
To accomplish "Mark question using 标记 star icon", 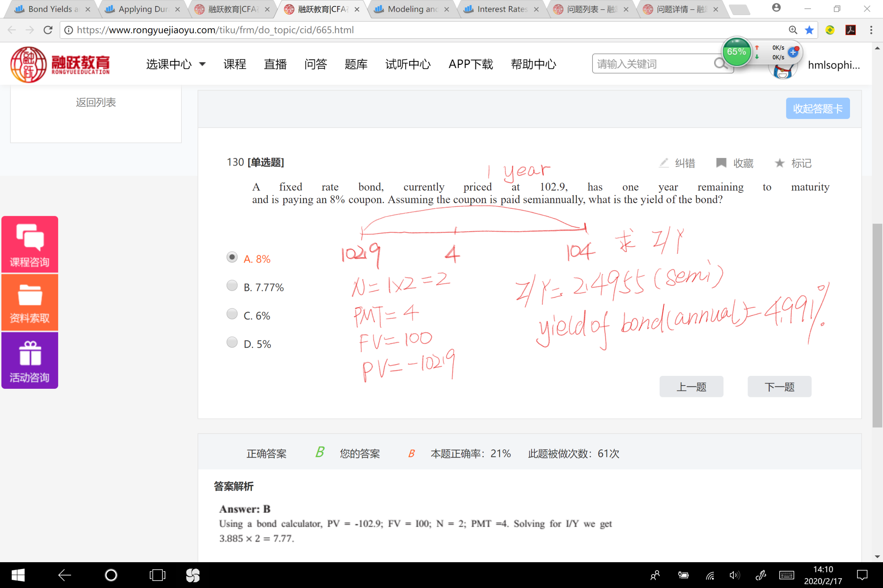I will click(x=779, y=163).
